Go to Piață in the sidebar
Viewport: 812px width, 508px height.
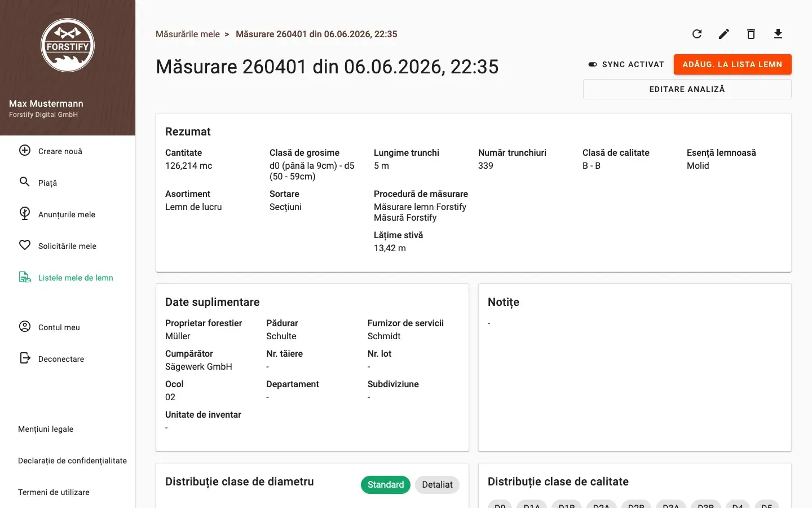pyautogui.click(x=47, y=183)
